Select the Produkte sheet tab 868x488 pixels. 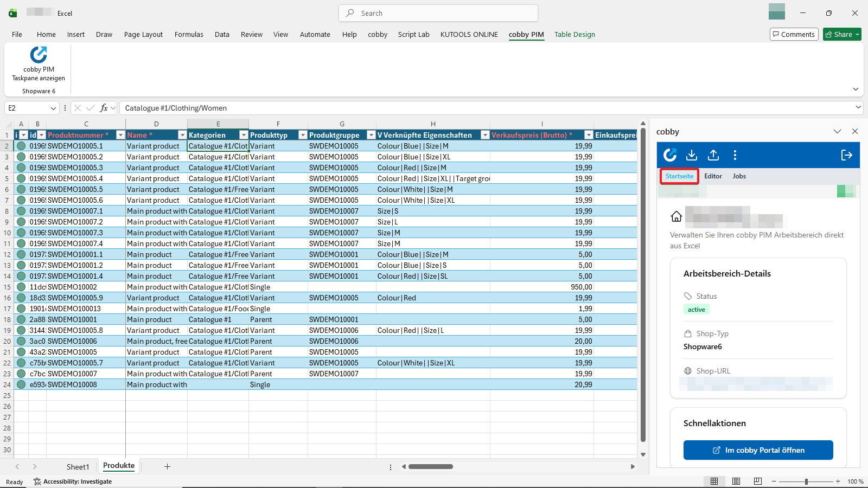pyautogui.click(x=118, y=465)
